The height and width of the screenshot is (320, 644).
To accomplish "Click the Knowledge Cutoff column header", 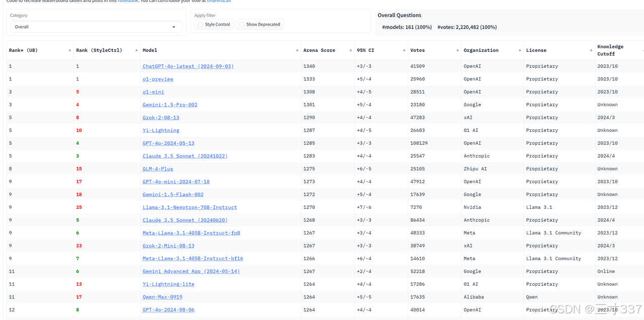I will tap(610, 50).
